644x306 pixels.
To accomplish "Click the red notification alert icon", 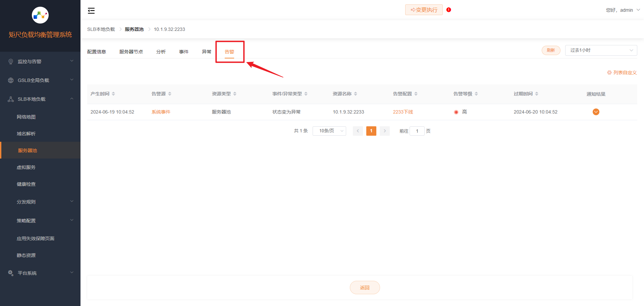I will (449, 10).
